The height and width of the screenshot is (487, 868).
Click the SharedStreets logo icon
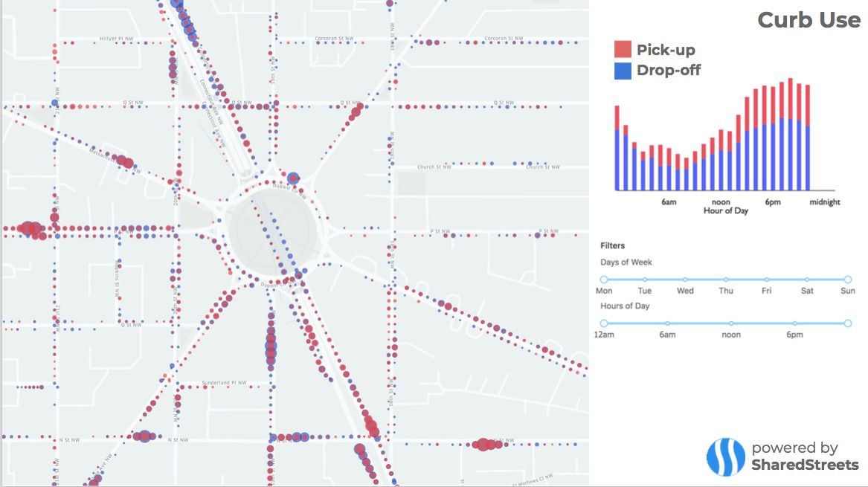tap(724, 457)
